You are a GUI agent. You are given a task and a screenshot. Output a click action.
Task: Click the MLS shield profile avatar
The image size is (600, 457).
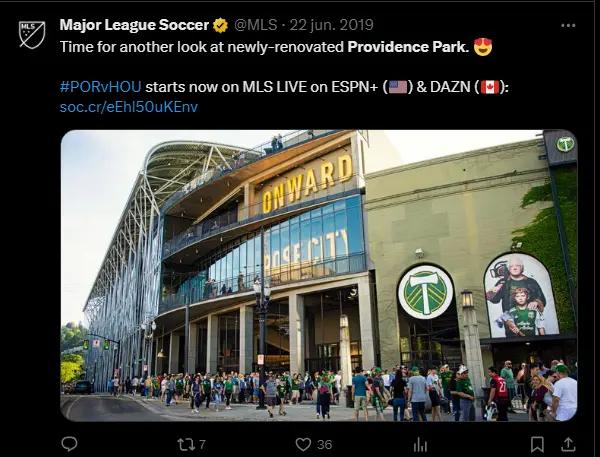click(x=32, y=35)
